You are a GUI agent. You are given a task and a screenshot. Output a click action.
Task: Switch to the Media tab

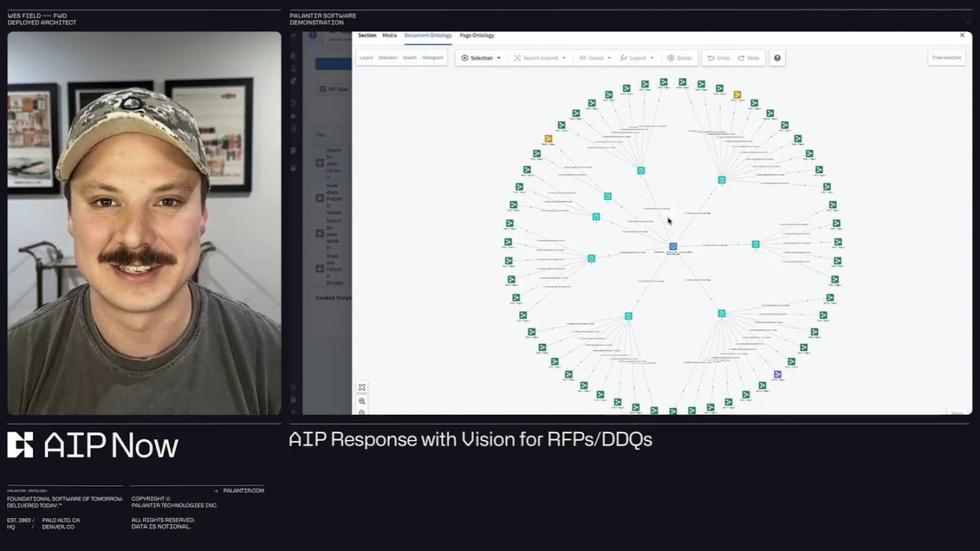[390, 35]
